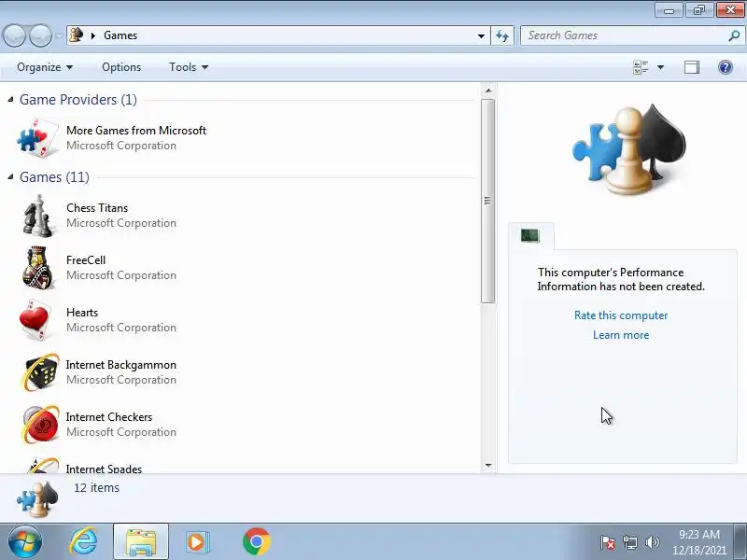Open Windows Media Player from the taskbar
This screenshot has height=560, width=747.
[x=197, y=541]
